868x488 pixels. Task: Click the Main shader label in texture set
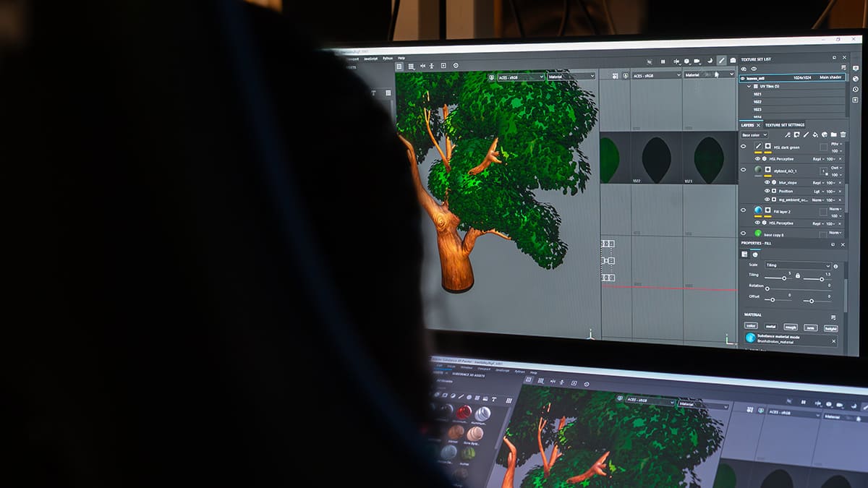tap(830, 77)
